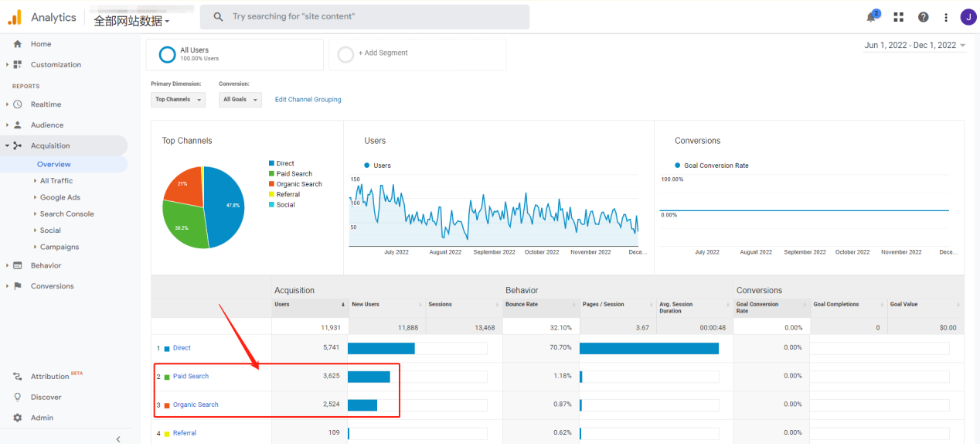Open the date range picker dropdown
This screenshot has height=444, width=980.
tap(915, 46)
